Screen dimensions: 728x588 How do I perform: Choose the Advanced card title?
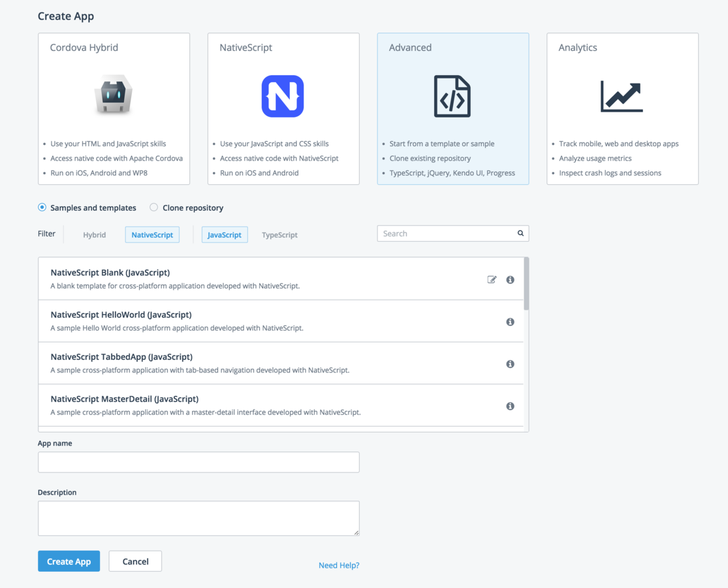click(410, 48)
